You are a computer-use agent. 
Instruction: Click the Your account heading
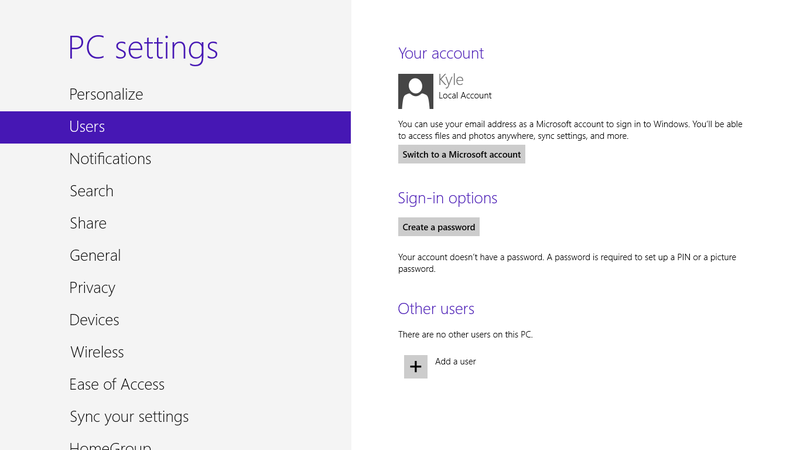[x=441, y=54]
